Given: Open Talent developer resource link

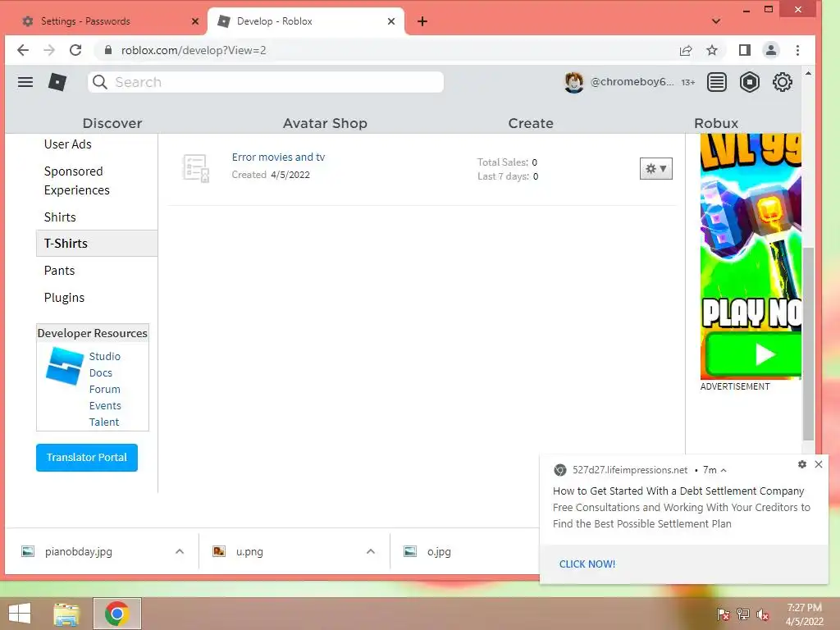Looking at the screenshot, I should tap(104, 422).
